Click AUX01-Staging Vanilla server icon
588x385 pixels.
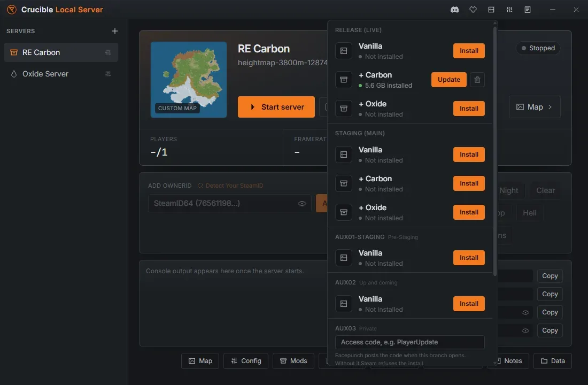[x=344, y=258]
